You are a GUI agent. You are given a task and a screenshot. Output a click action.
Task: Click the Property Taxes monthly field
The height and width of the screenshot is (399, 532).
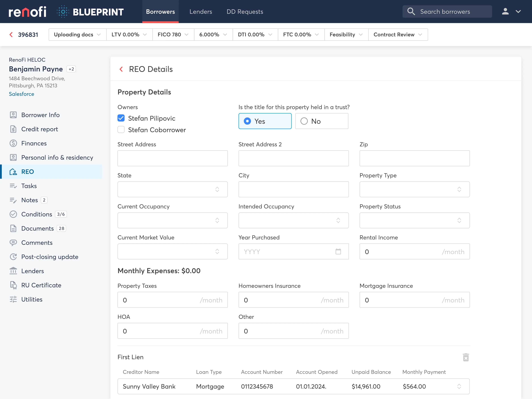[173, 300]
